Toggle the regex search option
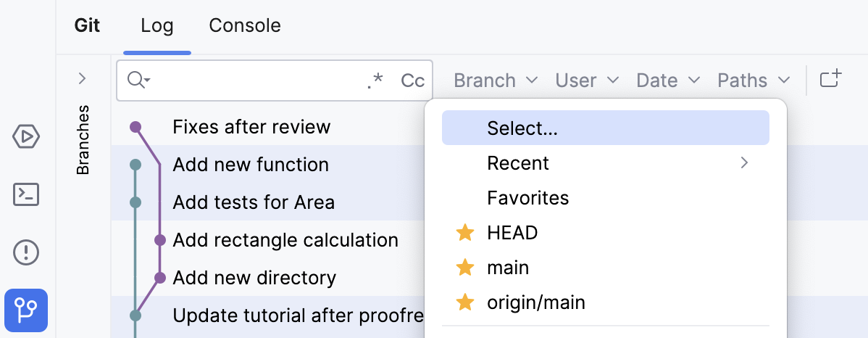 coord(375,81)
